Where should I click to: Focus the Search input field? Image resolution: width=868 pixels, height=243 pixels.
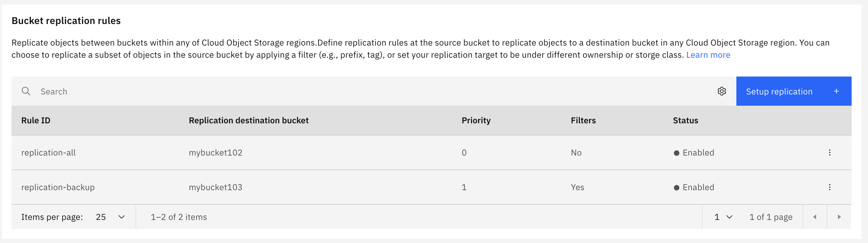point(371,91)
